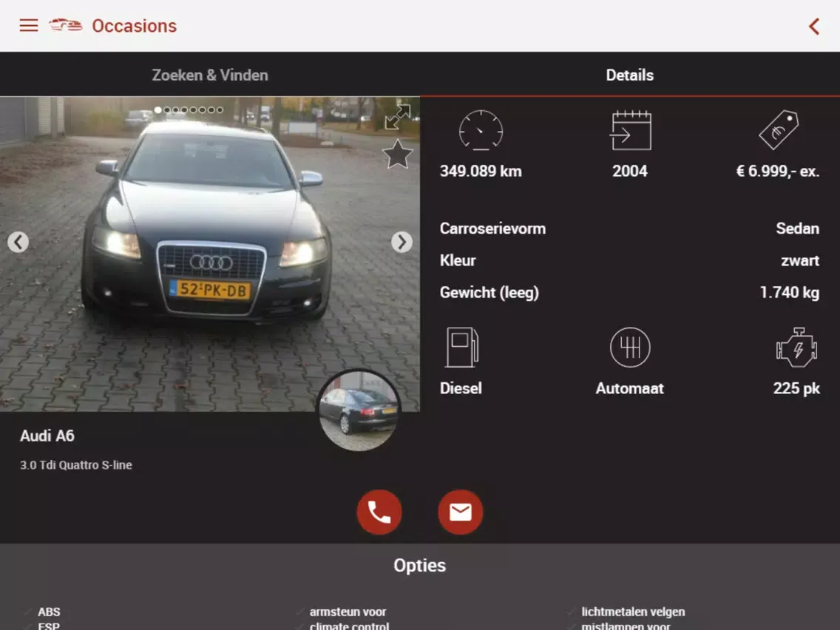The image size is (840, 630).
Task: Go back using the red chevron
Action: pos(814,26)
